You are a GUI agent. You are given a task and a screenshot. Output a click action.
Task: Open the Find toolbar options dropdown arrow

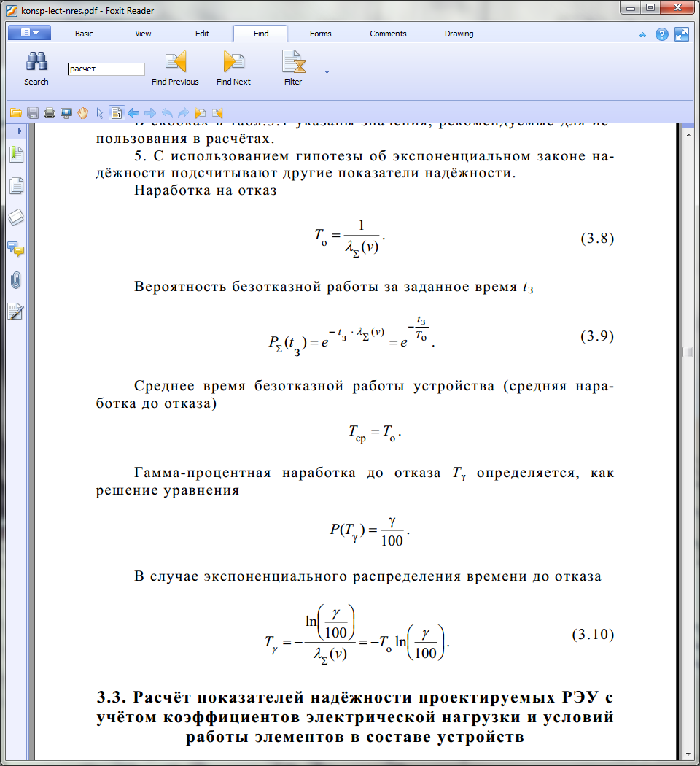click(327, 72)
